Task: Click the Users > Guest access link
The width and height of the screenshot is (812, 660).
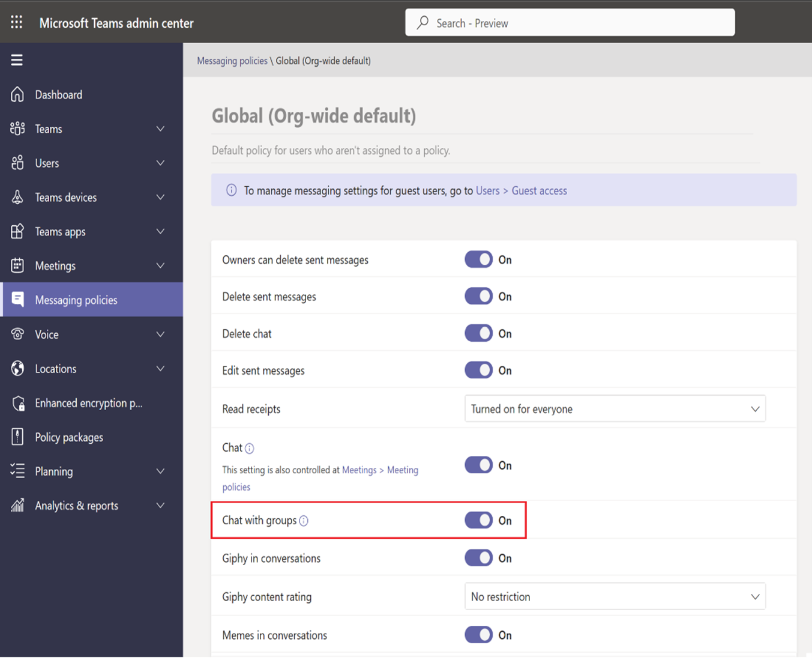Action: (521, 190)
